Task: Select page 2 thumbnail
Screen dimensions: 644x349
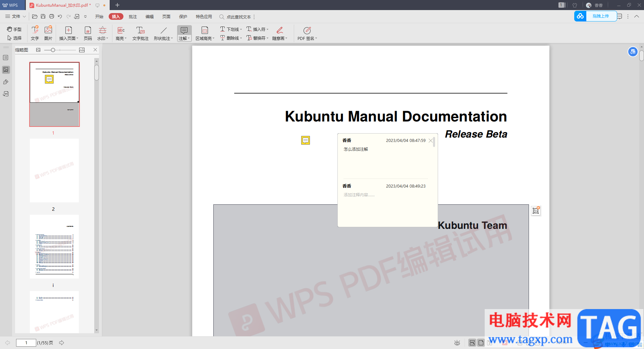Action: tap(54, 170)
